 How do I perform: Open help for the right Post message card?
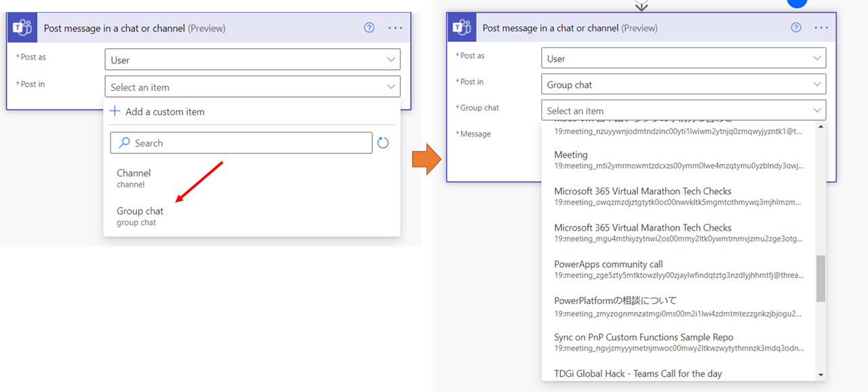[x=796, y=28]
